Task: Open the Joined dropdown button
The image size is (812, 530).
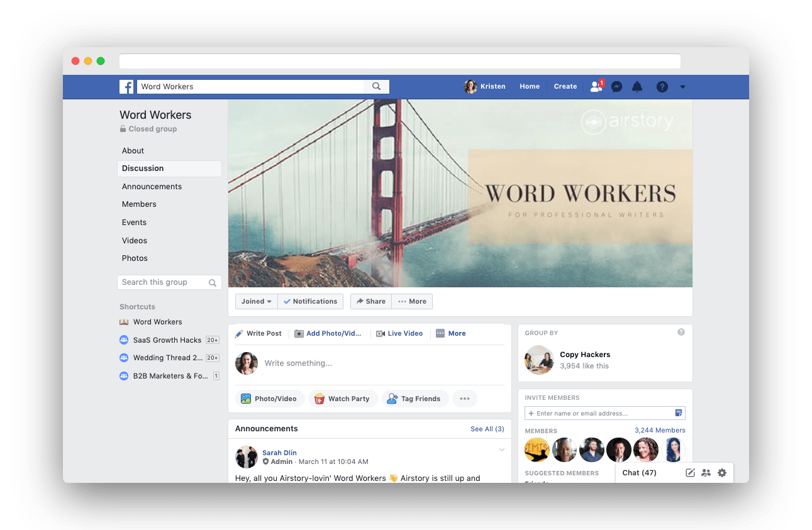Action: (x=257, y=302)
